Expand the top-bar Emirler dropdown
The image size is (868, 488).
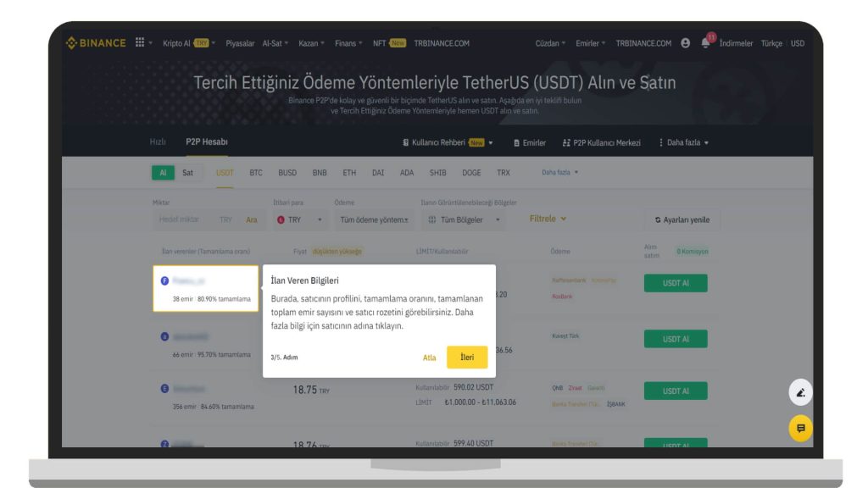coord(591,43)
